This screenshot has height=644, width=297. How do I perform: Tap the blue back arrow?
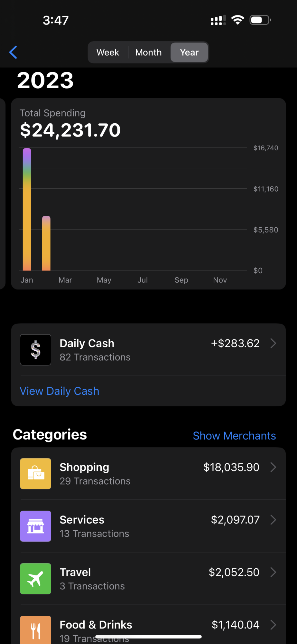[13, 52]
